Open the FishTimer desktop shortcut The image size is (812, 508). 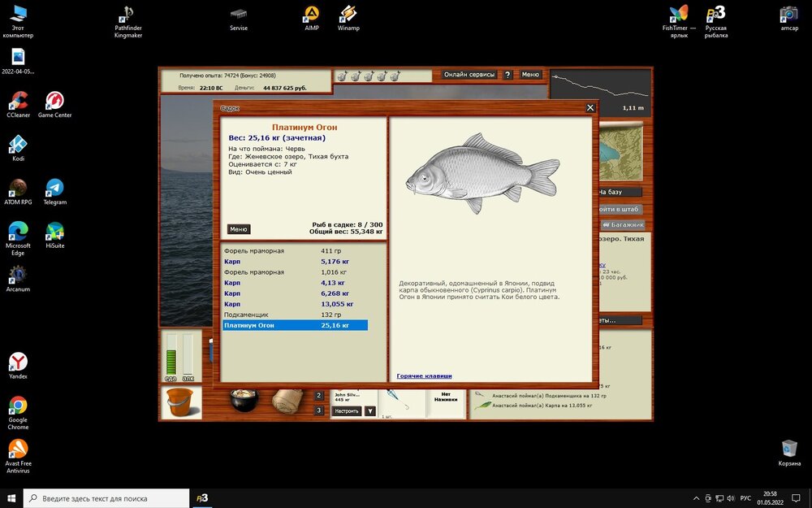679,15
